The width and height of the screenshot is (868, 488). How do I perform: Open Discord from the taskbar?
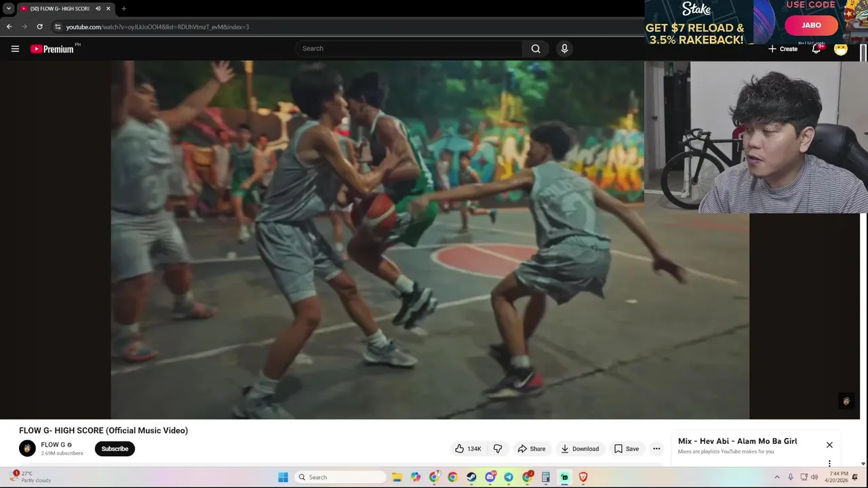point(490,477)
